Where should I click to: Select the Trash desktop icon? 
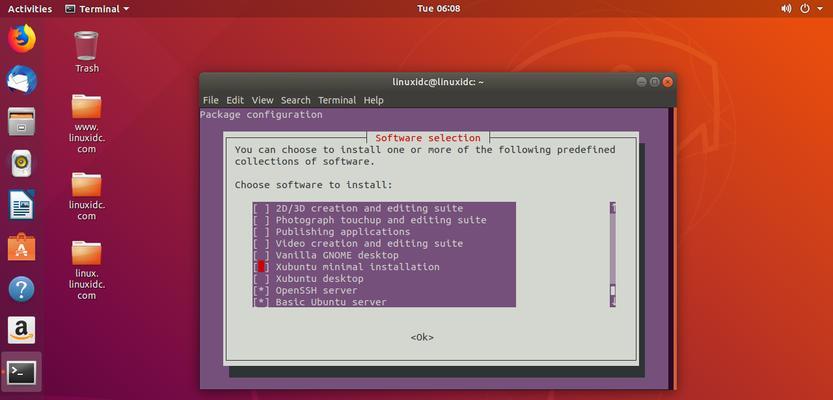click(87, 52)
